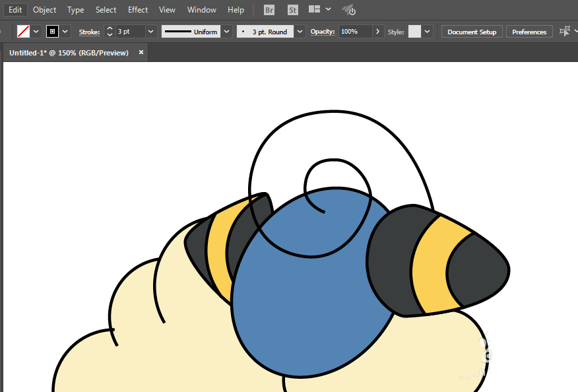578x392 pixels.
Task: Click the 100% opacity field
Action: tap(356, 32)
